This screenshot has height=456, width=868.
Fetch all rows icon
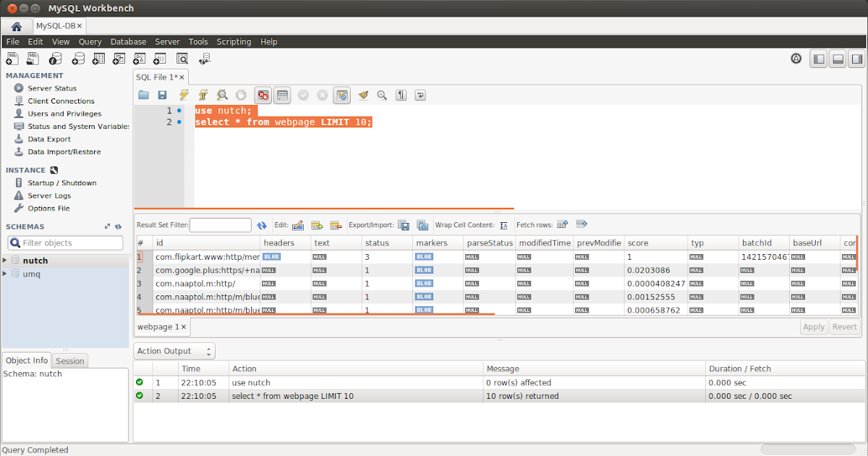coord(582,224)
